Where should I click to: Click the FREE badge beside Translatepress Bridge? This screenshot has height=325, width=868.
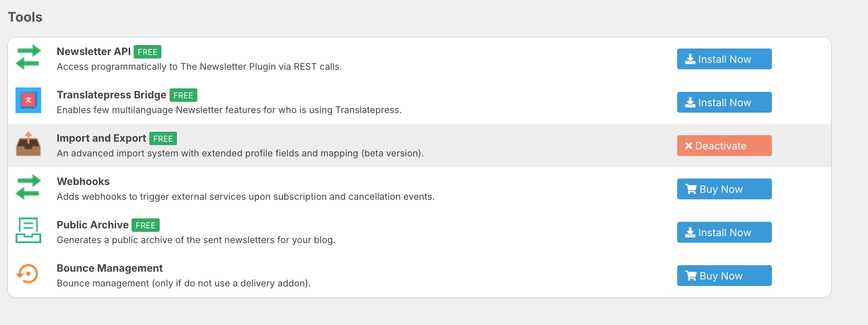(183, 95)
